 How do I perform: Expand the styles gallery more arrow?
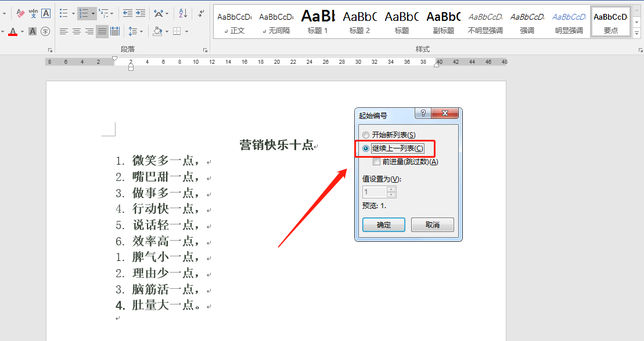click(x=637, y=33)
